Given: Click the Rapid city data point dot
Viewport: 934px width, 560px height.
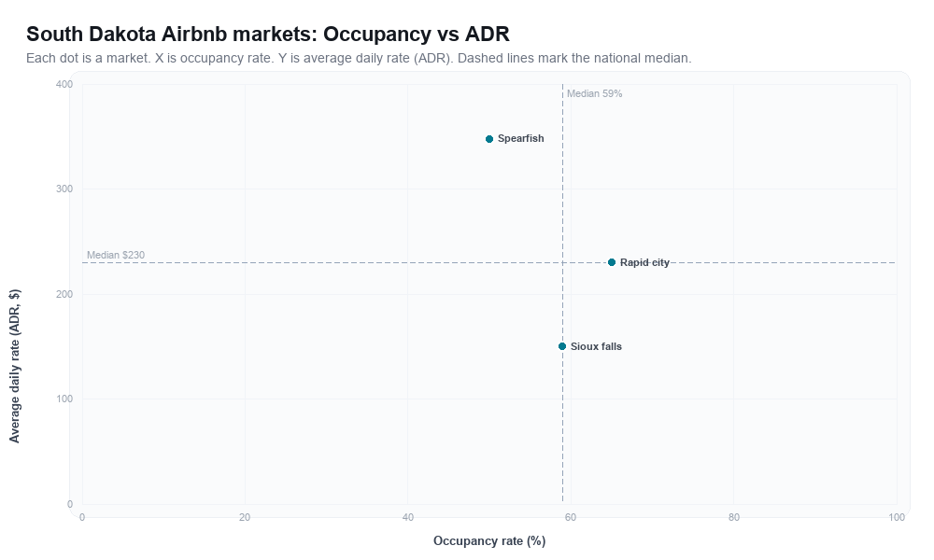Looking at the screenshot, I should pyautogui.click(x=611, y=262).
